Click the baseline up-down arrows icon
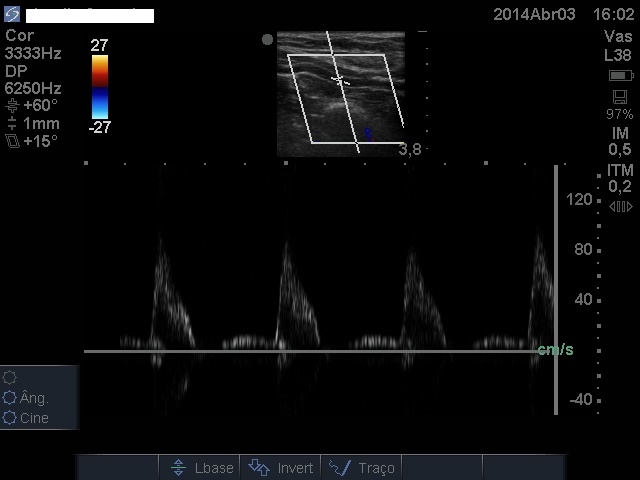640x480 pixels. click(x=178, y=468)
